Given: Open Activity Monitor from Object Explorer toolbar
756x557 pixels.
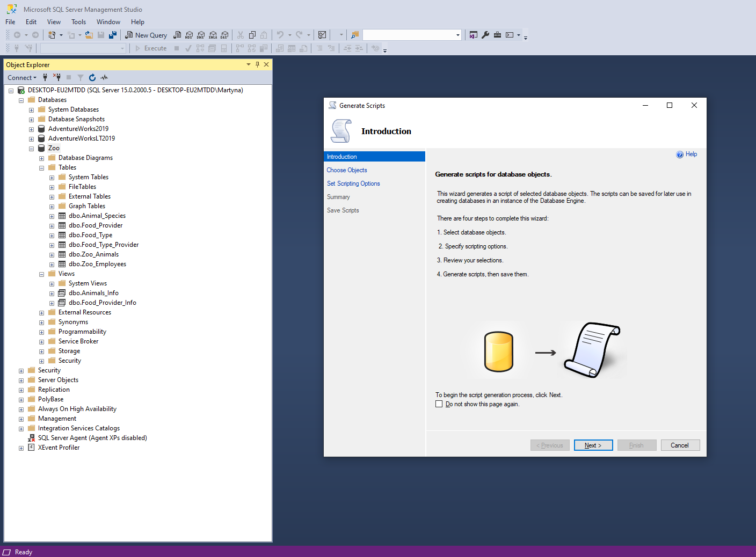Looking at the screenshot, I should point(104,77).
